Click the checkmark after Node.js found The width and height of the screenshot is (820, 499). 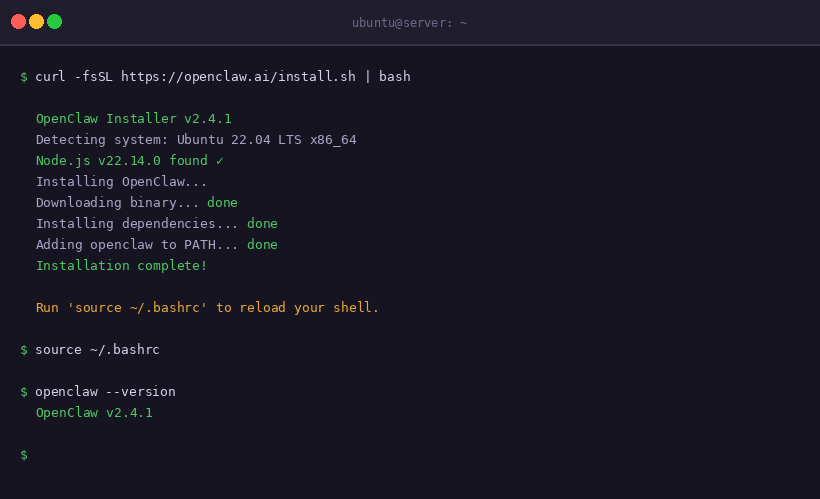click(x=219, y=161)
